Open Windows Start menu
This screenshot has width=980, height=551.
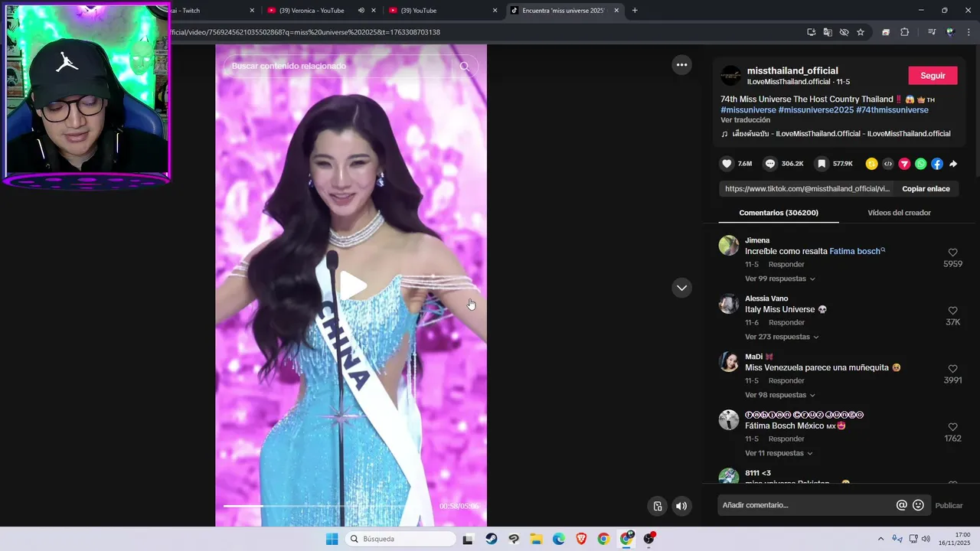(x=332, y=540)
